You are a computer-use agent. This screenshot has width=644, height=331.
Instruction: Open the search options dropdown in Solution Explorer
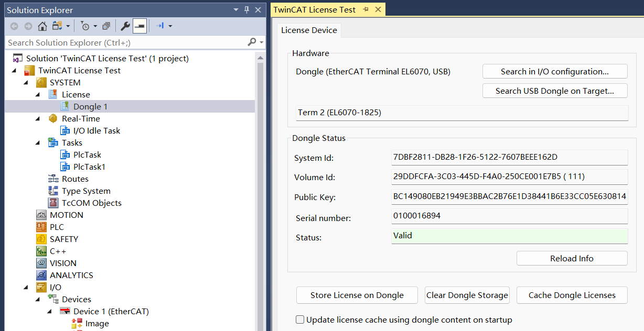[x=262, y=42]
